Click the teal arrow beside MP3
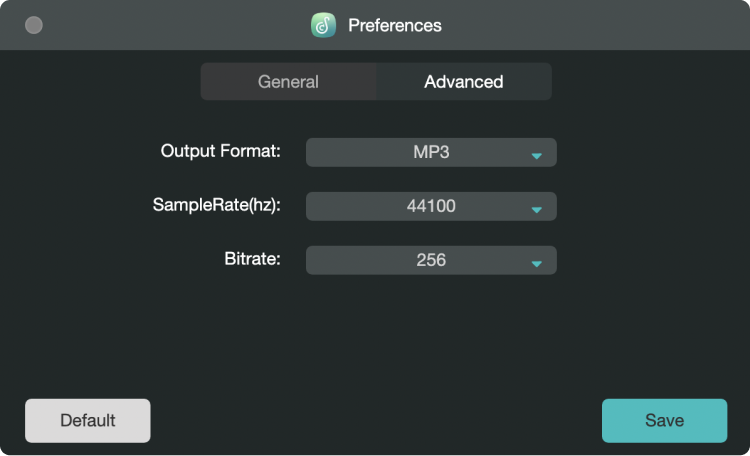This screenshot has height=456, width=750. 537,156
